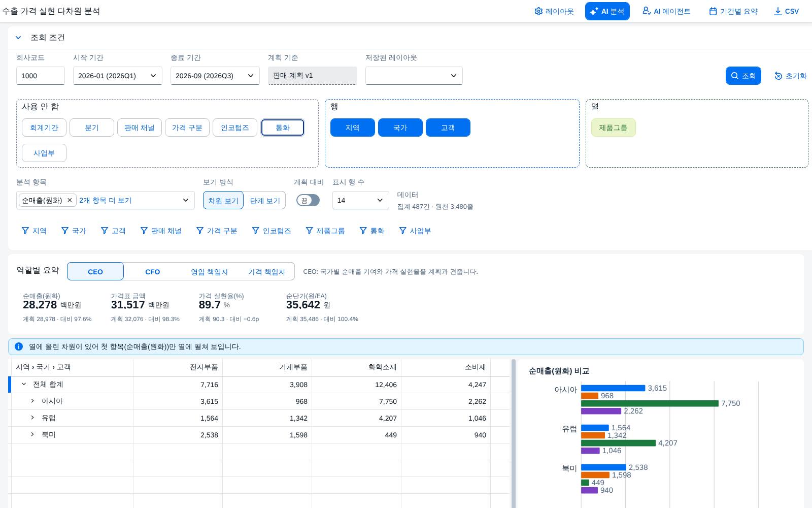Screen dimensions: 812x508
Task: Click the gear icon next to 레이아웃
Action: [538, 11]
